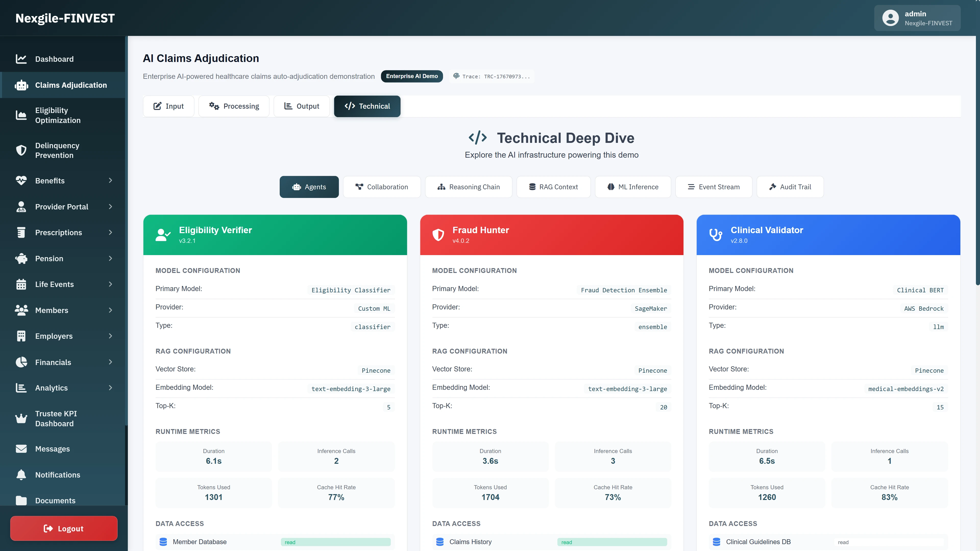Open the Output tab
Viewport: 980px width, 551px height.
(x=302, y=106)
